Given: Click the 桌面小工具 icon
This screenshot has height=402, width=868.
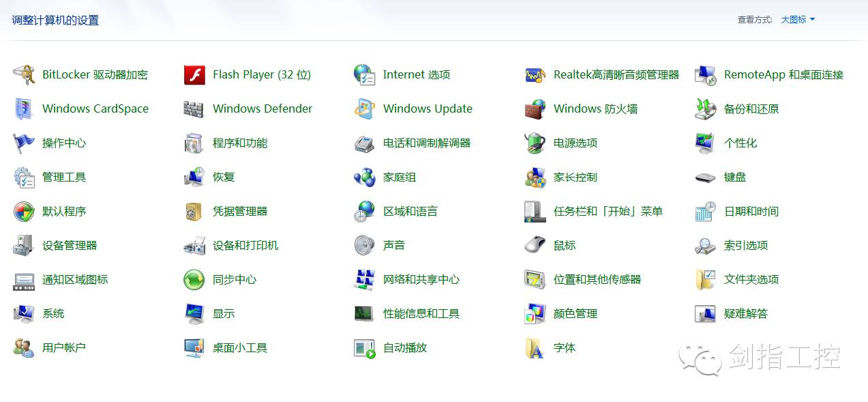Looking at the screenshot, I should coord(194,347).
